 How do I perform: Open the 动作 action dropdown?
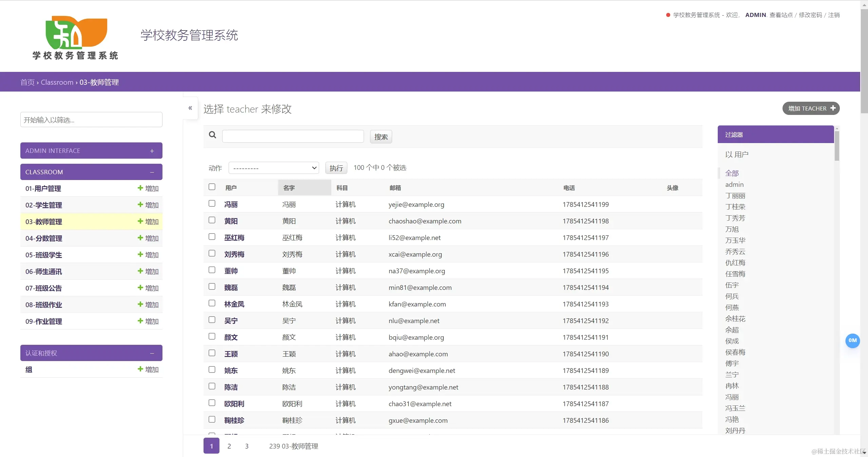(273, 168)
